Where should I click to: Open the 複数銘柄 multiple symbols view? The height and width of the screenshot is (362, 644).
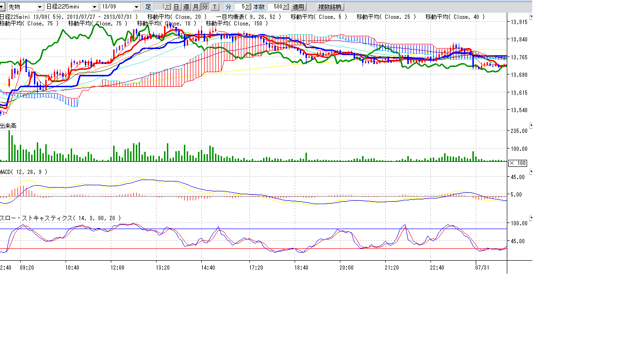pyautogui.click(x=330, y=7)
